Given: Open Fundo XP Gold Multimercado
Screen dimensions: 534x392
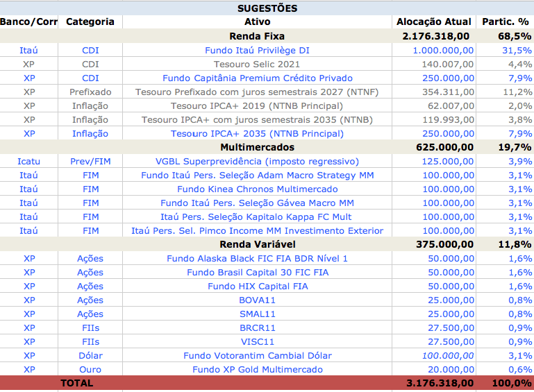Looking at the screenshot, I should (257, 369).
